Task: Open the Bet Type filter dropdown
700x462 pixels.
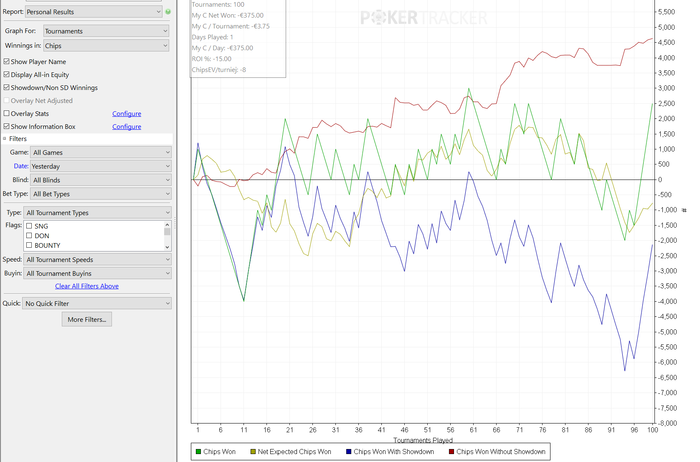Action: [101, 194]
